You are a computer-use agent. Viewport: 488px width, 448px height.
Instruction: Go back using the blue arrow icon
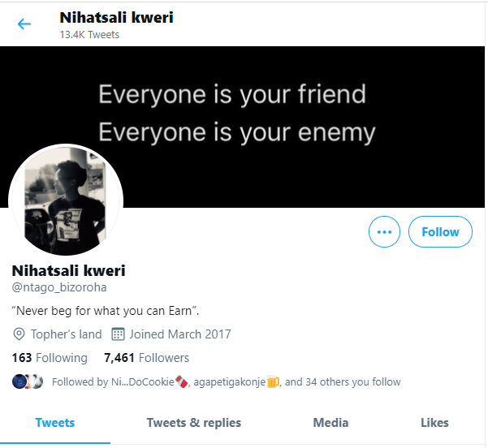click(24, 24)
